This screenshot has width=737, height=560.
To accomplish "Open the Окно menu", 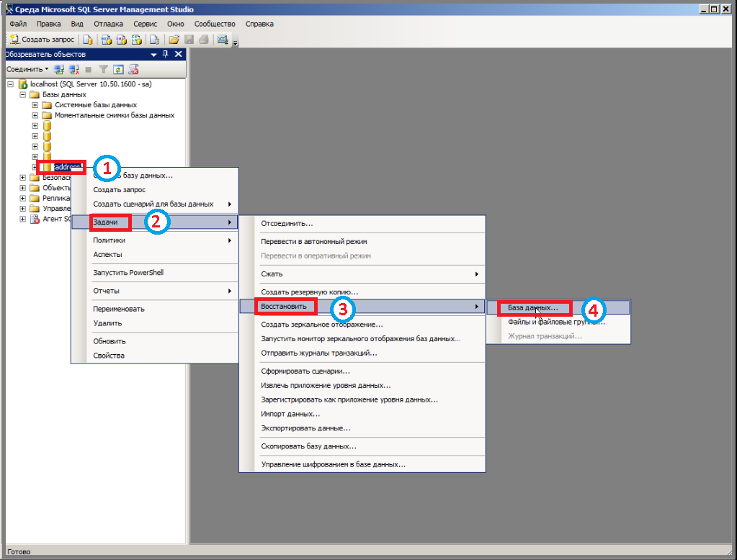I will [175, 24].
